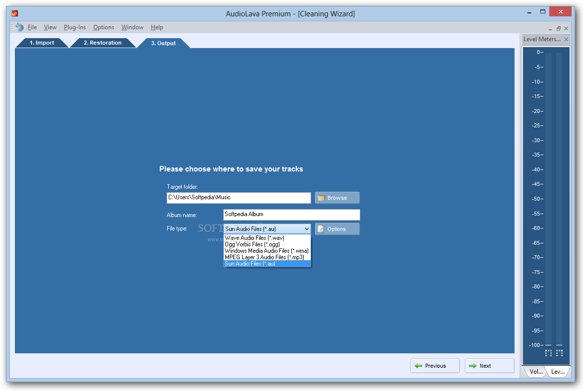Close the inner Cleaning Wizard document

pyautogui.click(x=566, y=29)
